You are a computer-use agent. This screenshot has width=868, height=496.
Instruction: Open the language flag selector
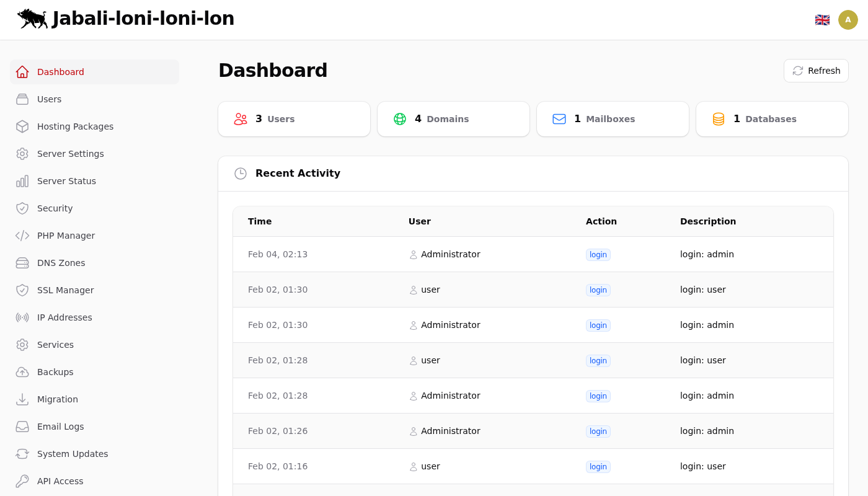[822, 20]
